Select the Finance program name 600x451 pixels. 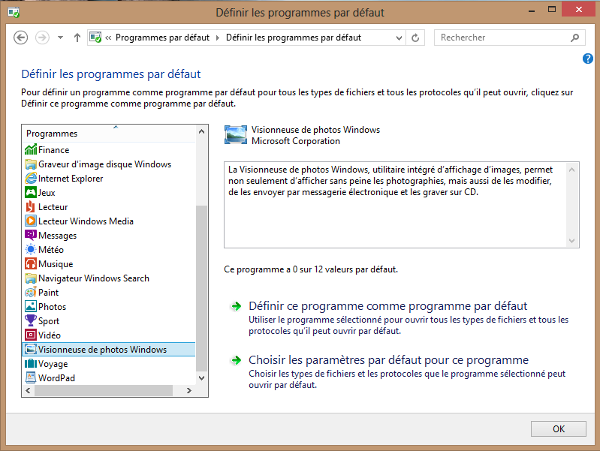click(x=54, y=150)
